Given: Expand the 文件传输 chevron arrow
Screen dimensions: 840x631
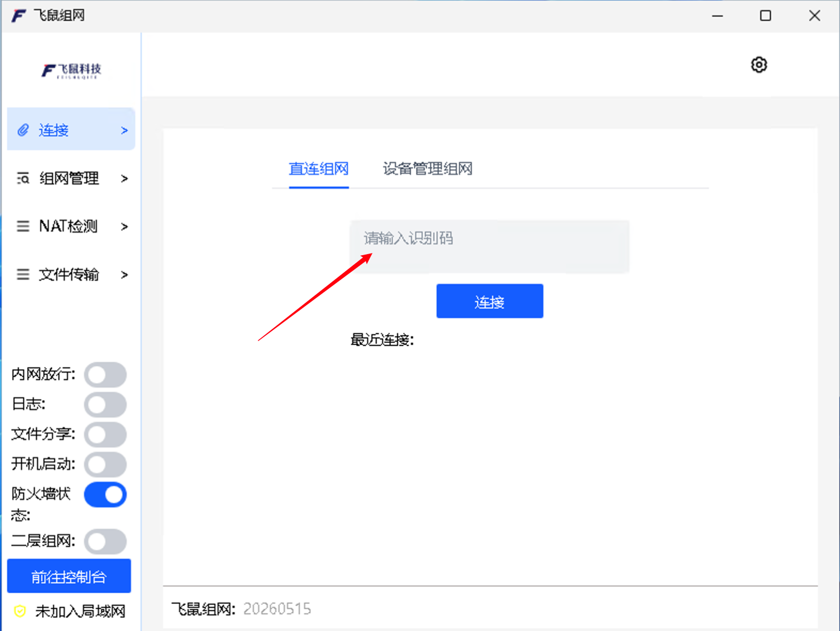Looking at the screenshot, I should pyautogui.click(x=124, y=274).
